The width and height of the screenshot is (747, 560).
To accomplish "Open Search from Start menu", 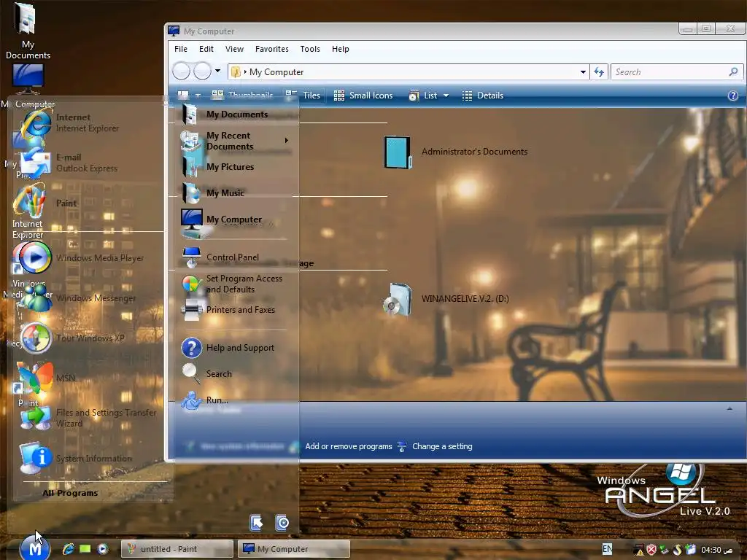I will pos(207,374).
